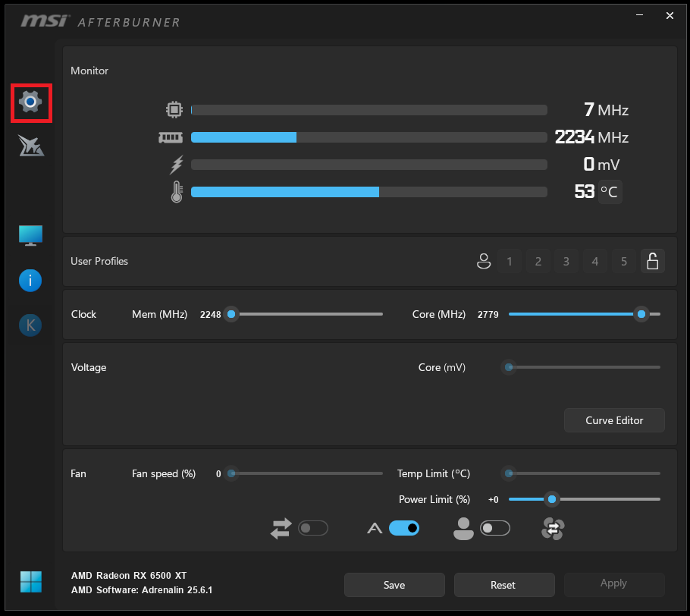Viewport: 690px width, 616px height.
Task: Close the Afterburner window
Action: tap(670, 15)
